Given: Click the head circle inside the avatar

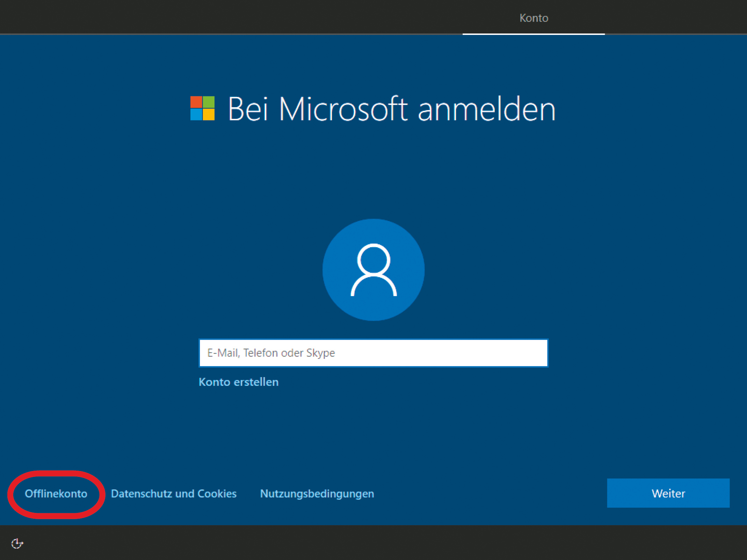Looking at the screenshot, I should (373, 259).
